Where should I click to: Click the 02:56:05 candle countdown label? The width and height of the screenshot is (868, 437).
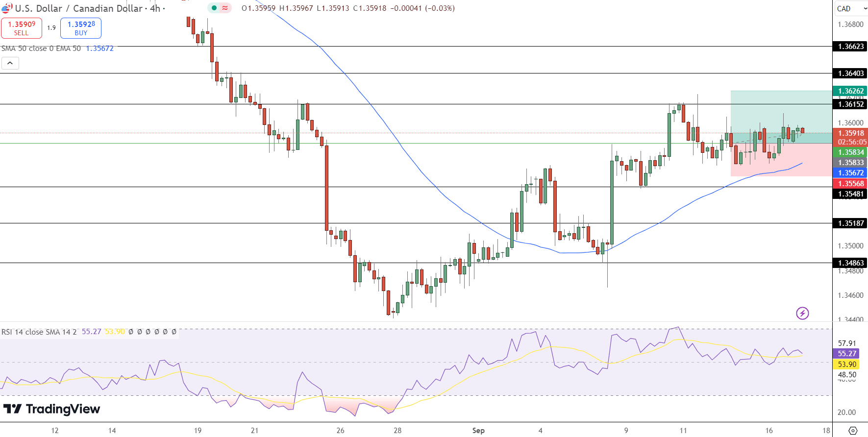pos(852,142)
